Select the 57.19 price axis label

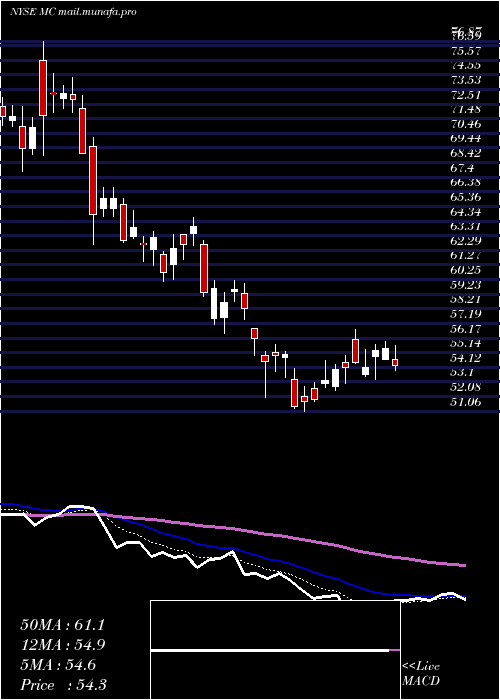[466, 314]
